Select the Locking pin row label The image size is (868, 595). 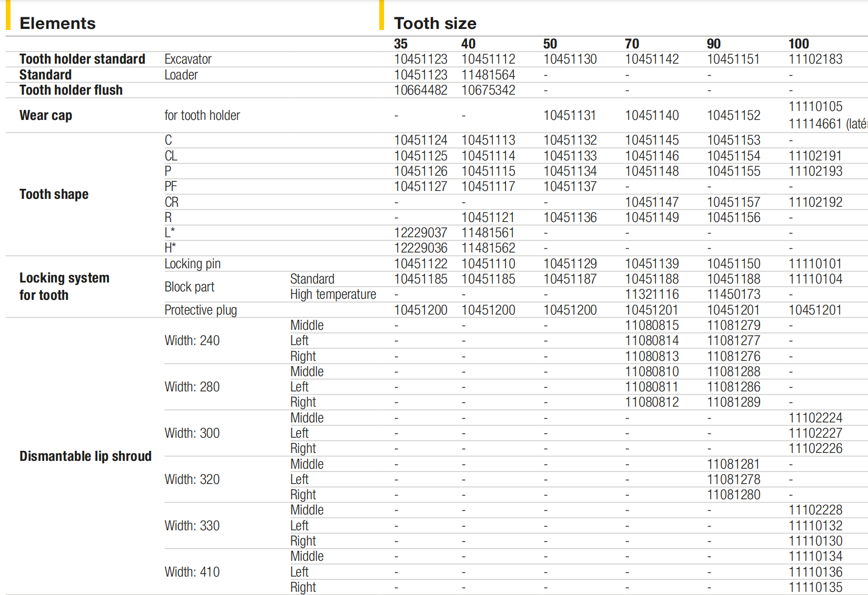192,264
